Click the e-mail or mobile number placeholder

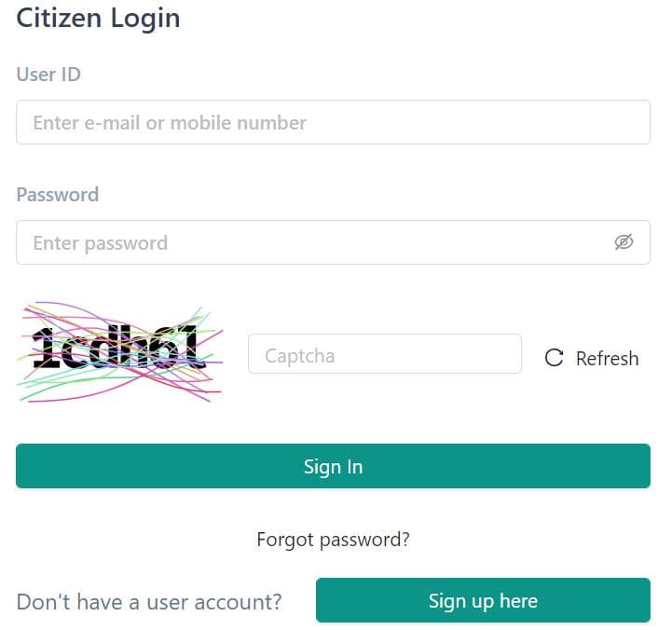coord(170,122)
